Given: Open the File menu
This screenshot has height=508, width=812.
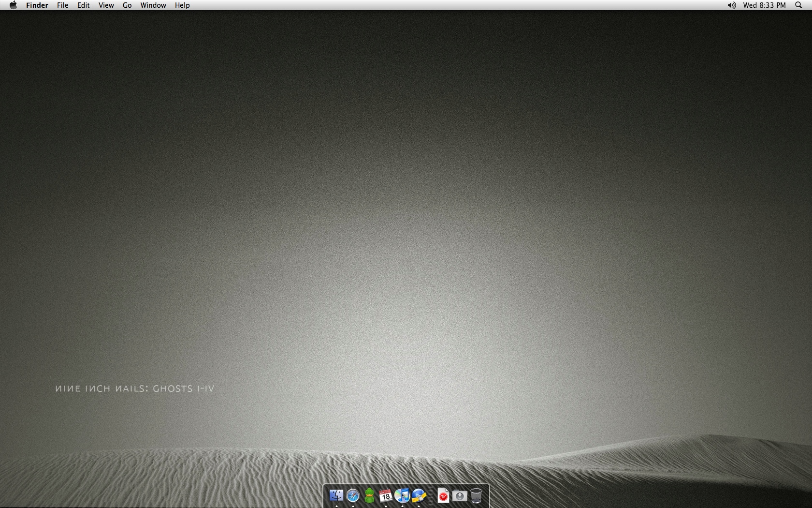Looking at the screenshot, I should click(62, 5).
